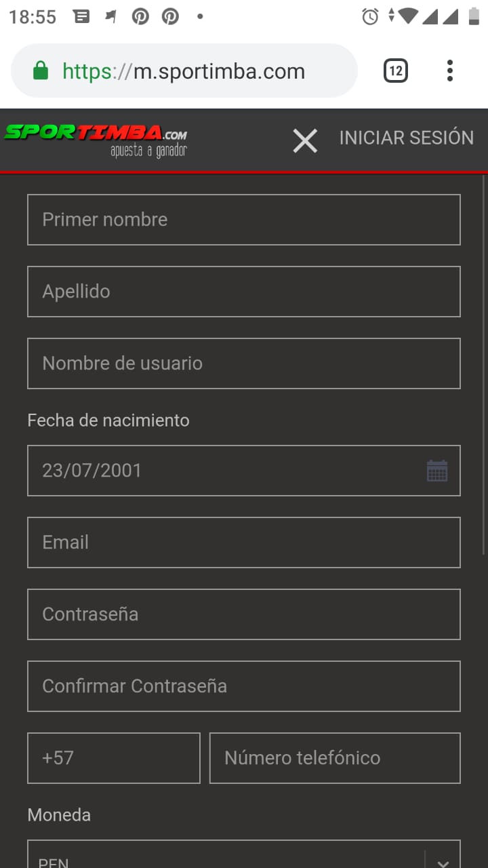Image resolution: width=488 pixels, height=868 pixels.
Task: Select the Nombre de usuario field
Action: point(244,363)
